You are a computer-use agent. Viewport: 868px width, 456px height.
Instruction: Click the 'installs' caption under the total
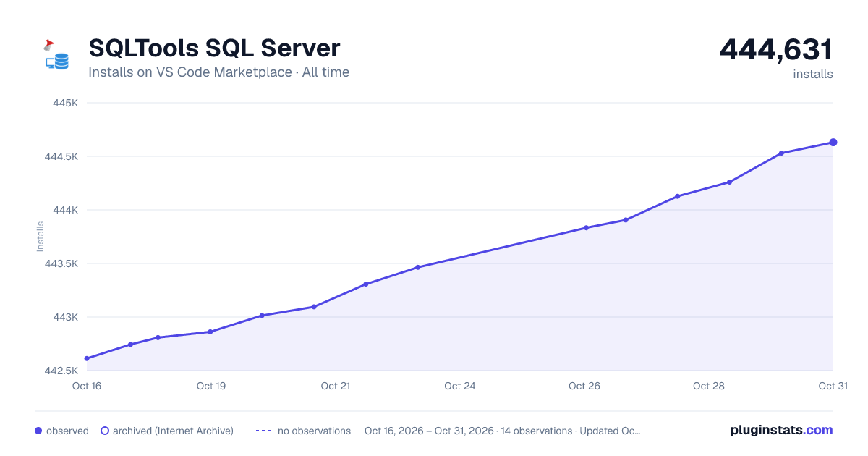(x=813, y=74)
